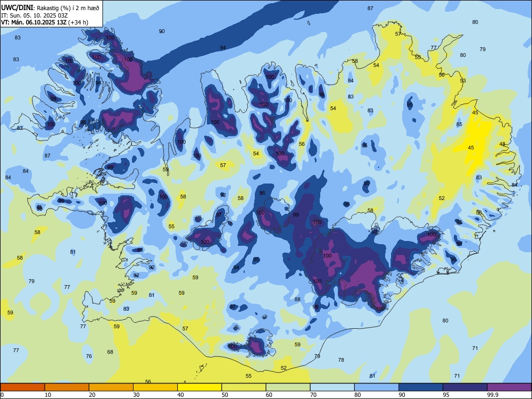Click the 10–20 orange legend swatch
The height and width of the screenshot is (399, 532).
click(x=67, y=387)
